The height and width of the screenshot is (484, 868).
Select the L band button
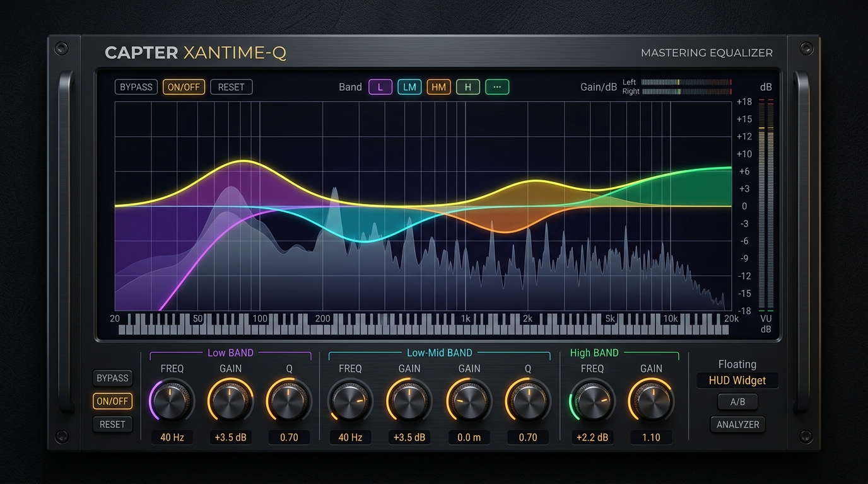click(x=380, y=87)
